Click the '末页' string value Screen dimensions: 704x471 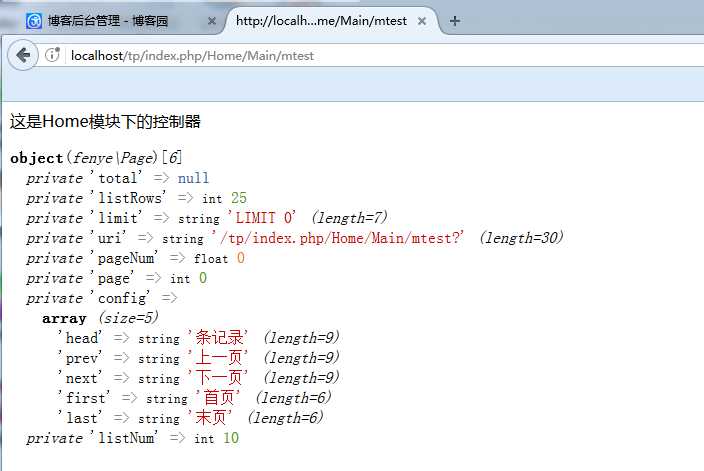pos(211,418)
